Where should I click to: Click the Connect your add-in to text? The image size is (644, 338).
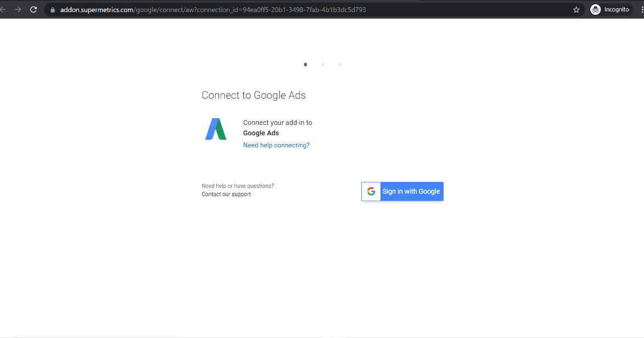coord(277,123)
